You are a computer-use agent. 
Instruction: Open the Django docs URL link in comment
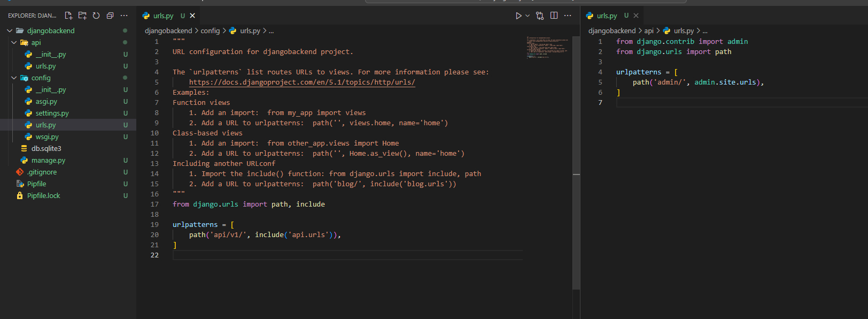coord(302,82)
